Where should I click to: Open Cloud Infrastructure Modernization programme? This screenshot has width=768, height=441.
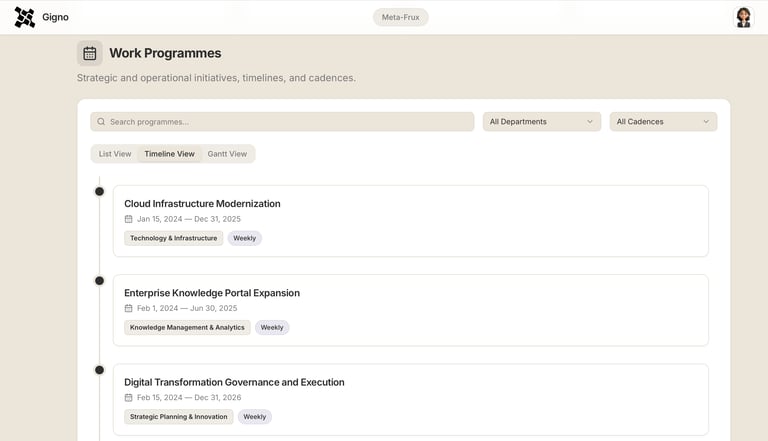pyautogui.click(x=202, y=203)
